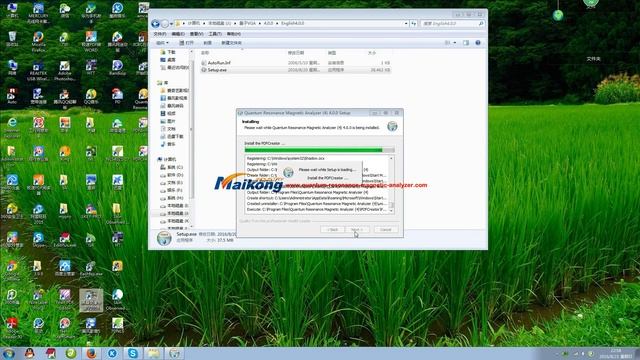Click the Next button in Setup wizard
Viewport: 640px width, 360px height.
pos(357,230)
